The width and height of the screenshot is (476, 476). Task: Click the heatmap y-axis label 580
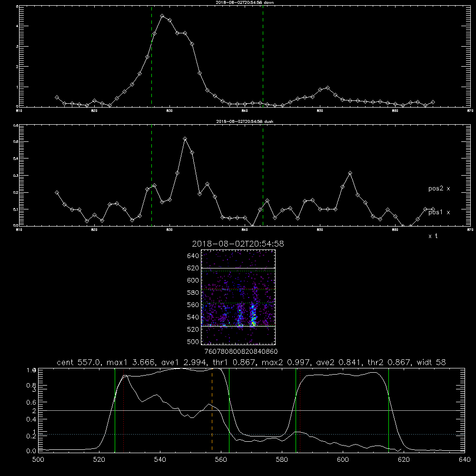[193, 293]
